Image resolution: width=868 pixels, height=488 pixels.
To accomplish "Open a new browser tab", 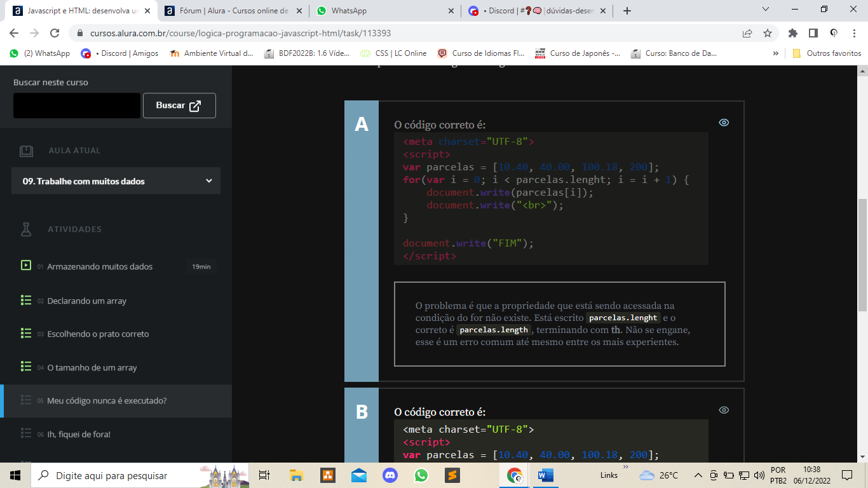I will 627,11.
